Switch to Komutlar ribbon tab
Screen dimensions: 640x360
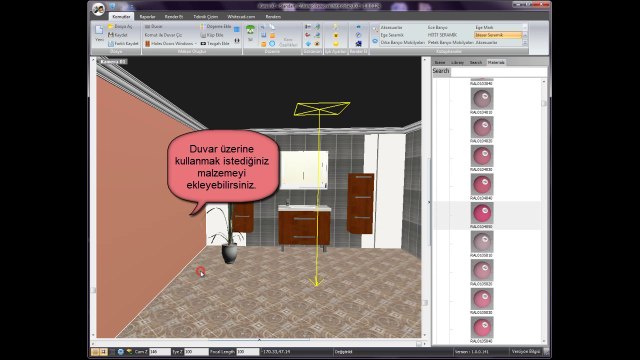[x=121, y=17]
